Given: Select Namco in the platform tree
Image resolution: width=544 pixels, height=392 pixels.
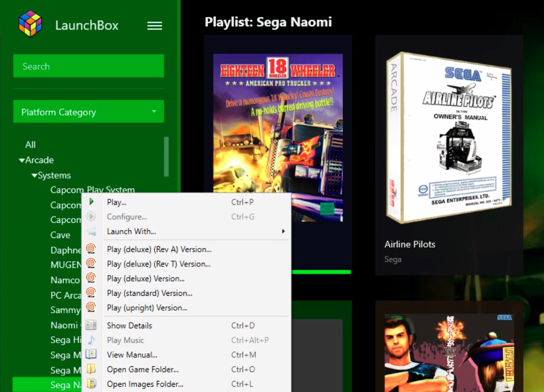Looking at the screenshot, I should pyautogui.click(x=65, y=280).
